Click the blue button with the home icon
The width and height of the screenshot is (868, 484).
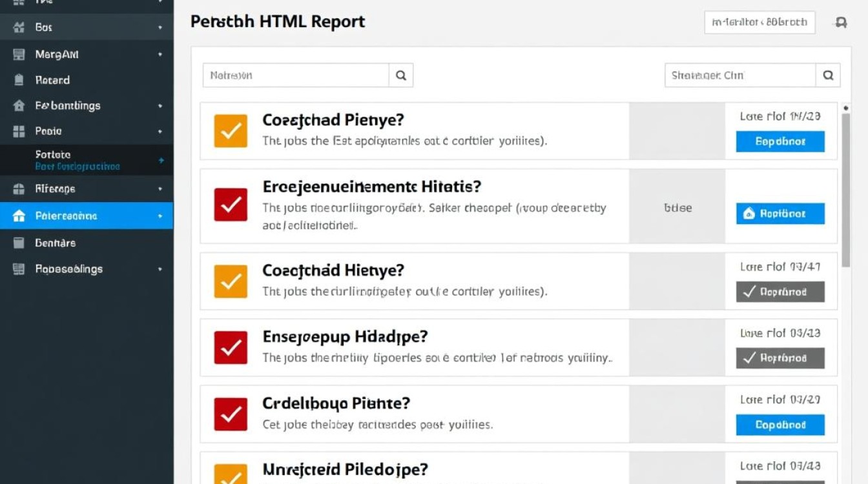(x=780, y=214)
